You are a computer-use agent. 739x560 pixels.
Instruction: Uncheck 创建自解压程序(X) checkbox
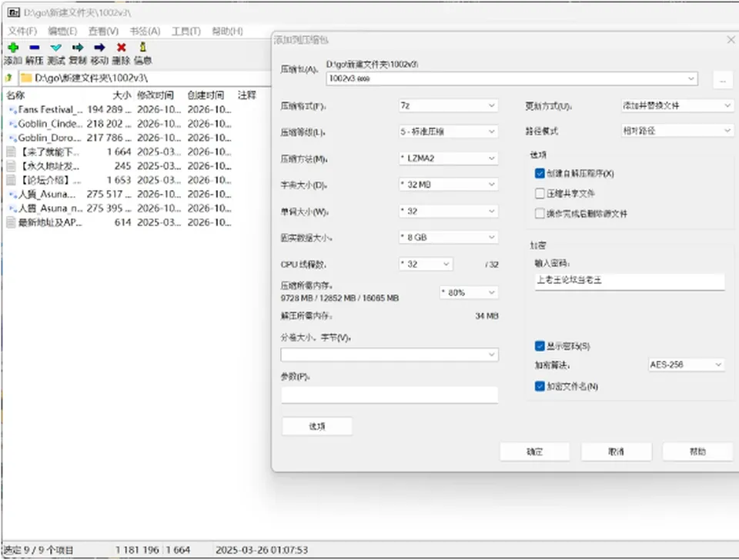click(540, 173)
